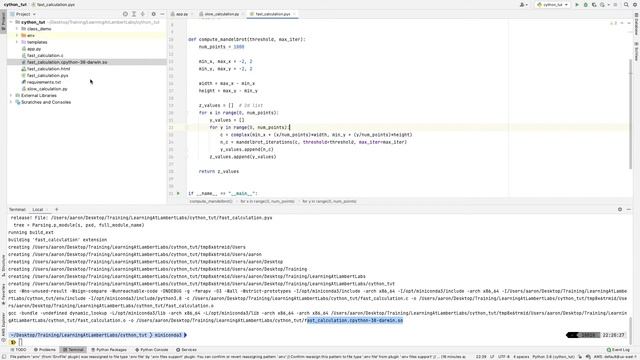
Task: Collapse the cython_tut root folder
Action: click(x=11, y=22)
